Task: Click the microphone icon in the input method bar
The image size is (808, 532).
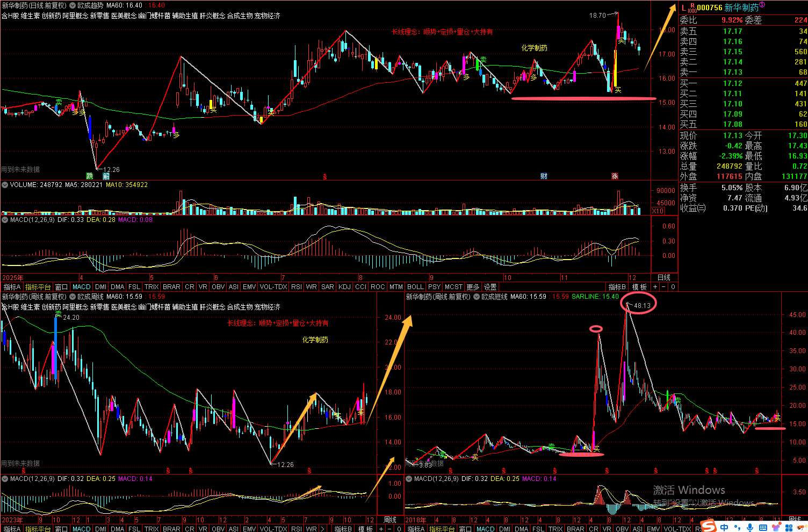Action: pos(750,527)
